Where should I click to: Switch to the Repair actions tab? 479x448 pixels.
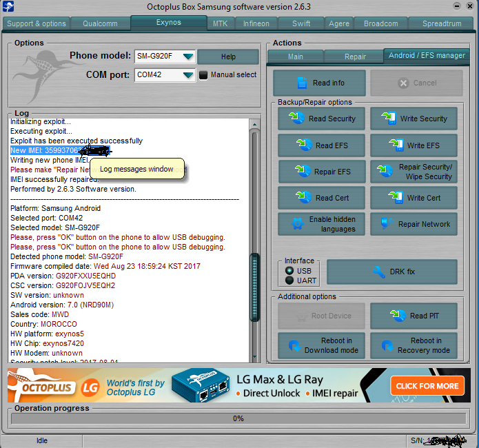click(x=355, y=57)
